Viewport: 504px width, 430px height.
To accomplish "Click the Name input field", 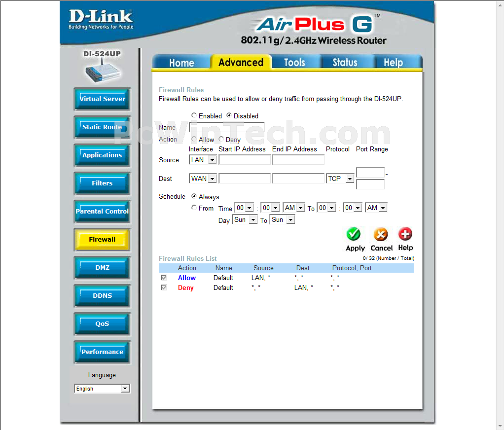I will coord(227,127).
